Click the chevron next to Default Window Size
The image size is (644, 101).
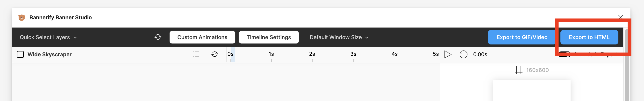pos(367,38)
